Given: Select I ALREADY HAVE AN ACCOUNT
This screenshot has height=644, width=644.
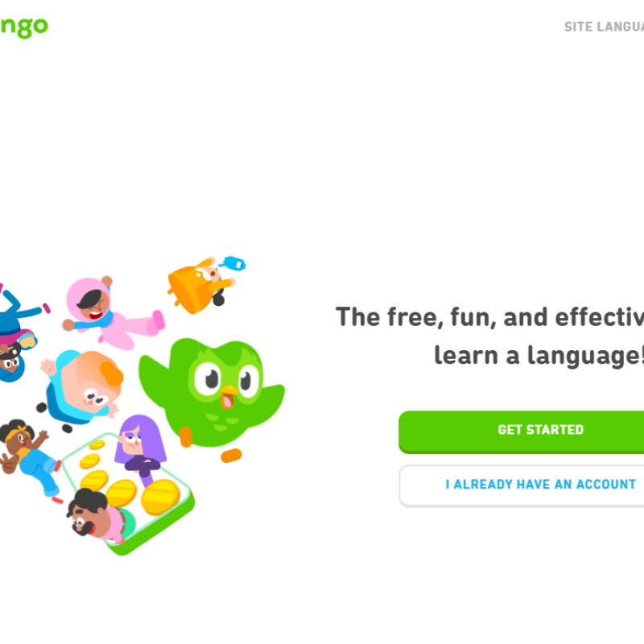Looking at the screenshot, I should [x=521, y=485].
